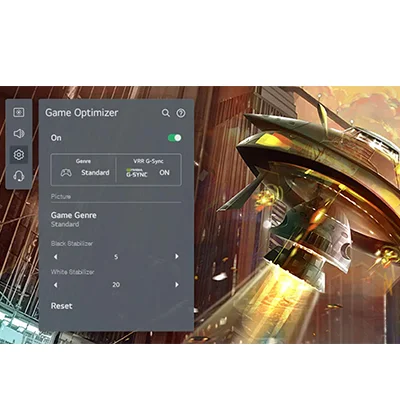Screen dimensions: 400x400
Task: Open the sound speaker sidebar icon
Action: [x=19, y=133]
